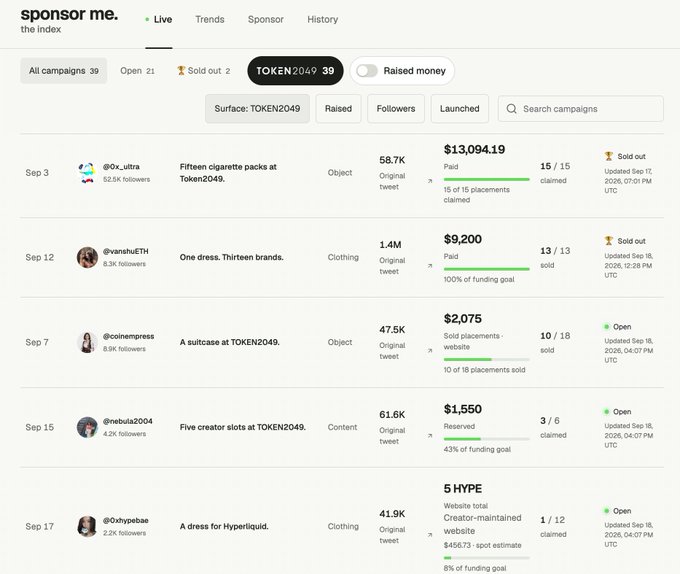
Task: Open the @0xhypebae profile link
Action: pos(125,520)
